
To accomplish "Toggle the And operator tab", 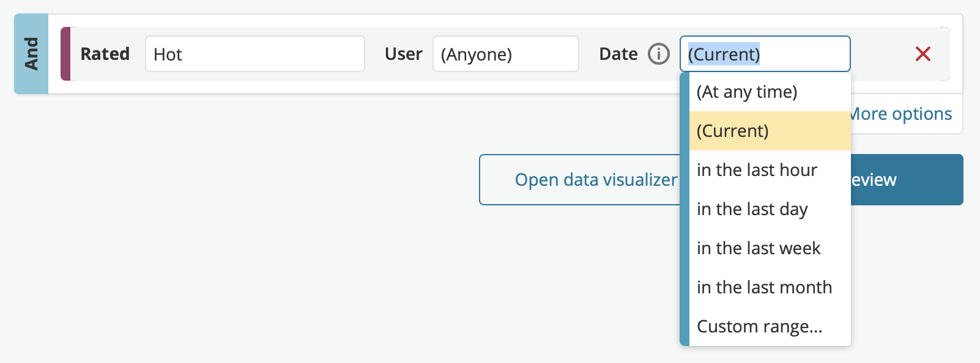I will click(31, 54).
